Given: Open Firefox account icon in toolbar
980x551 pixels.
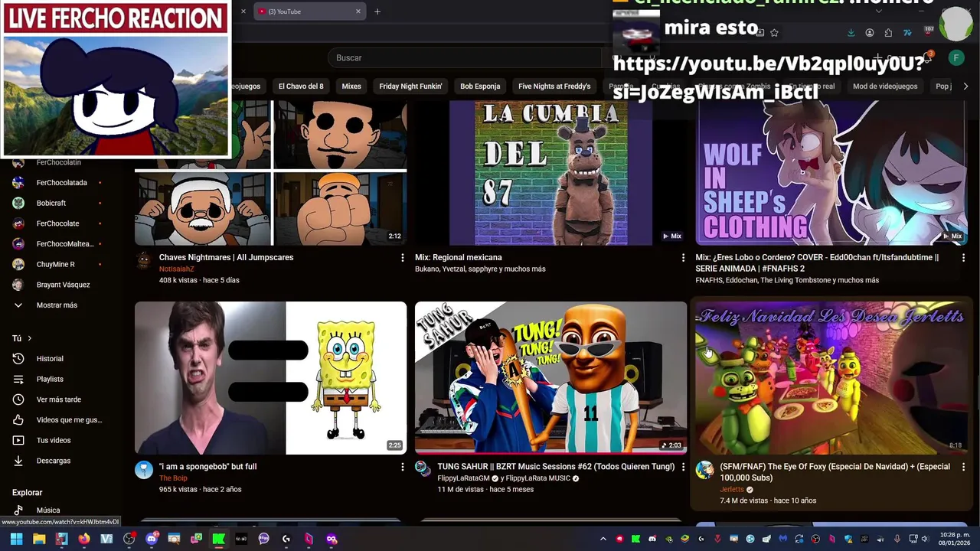Looking at the screenshot, I should coord(870,33).
